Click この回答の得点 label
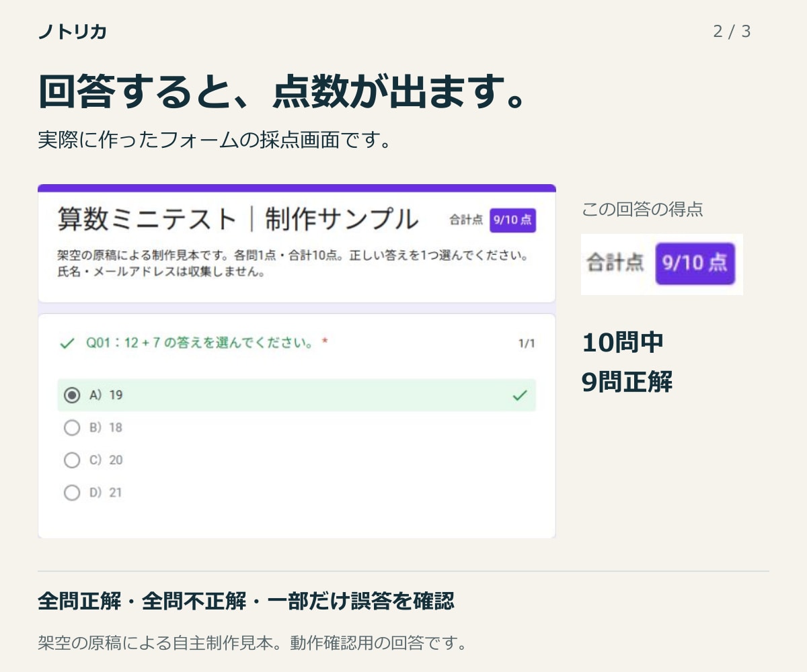This screenshot has width=807, height=672. (642, 210)
